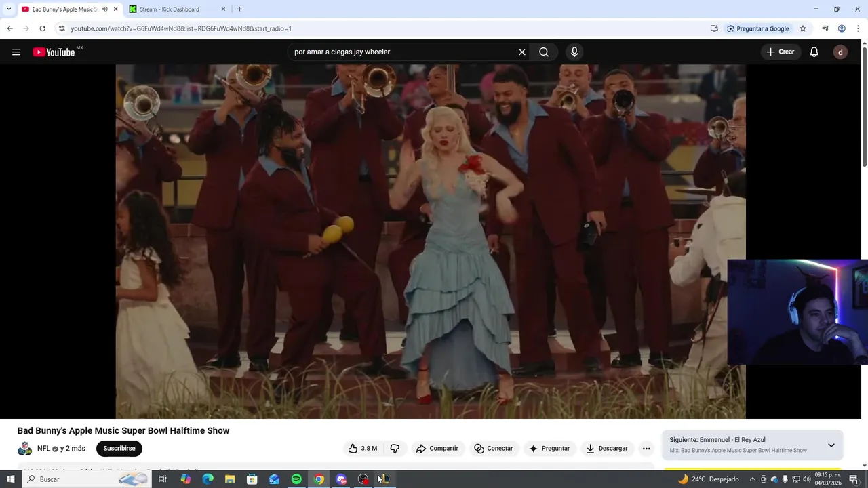
Task: Click the NFL channel name
Action: click(43, 449)
